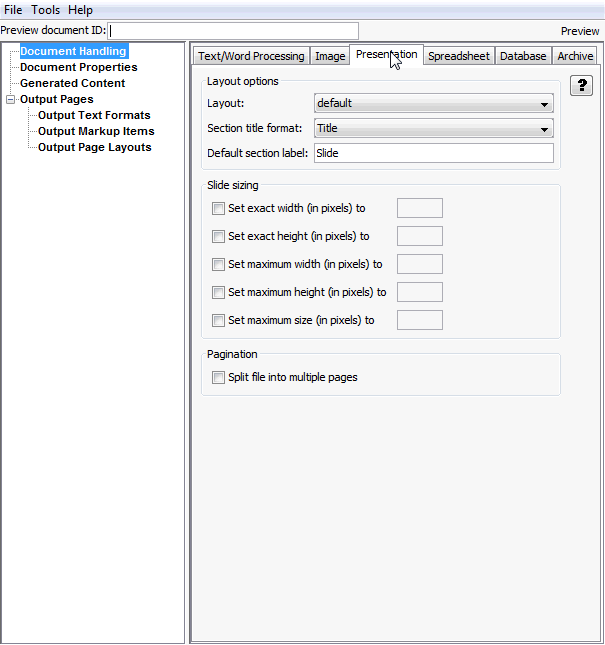Open the help question mark button
605x645 pixels.
[581, 86]
